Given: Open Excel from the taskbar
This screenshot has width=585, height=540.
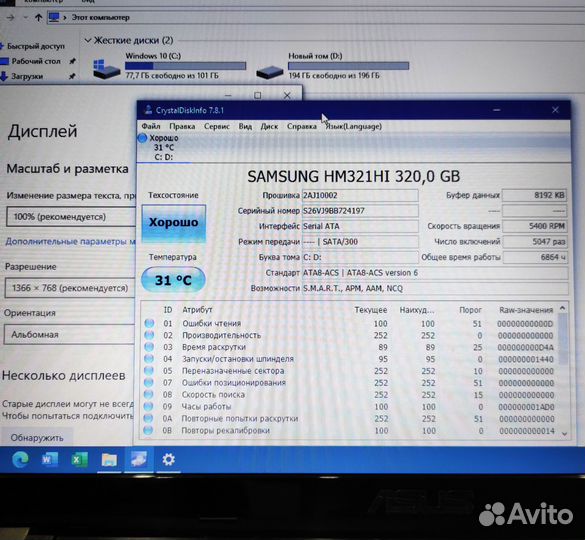Looking at the screenshot, I should coord(79,459).
